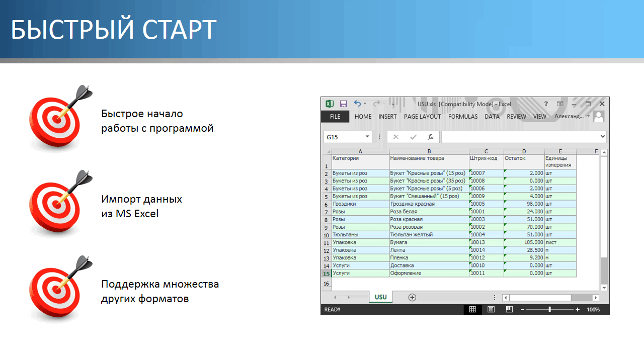Click the user account avatar picture
644x362 pixels.
599,117
